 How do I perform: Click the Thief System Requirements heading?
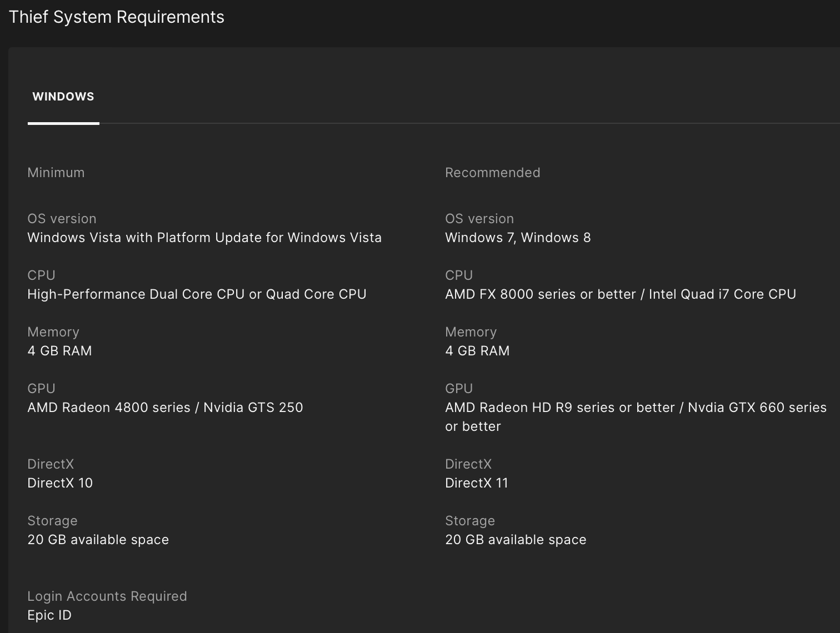pos(117,17)
